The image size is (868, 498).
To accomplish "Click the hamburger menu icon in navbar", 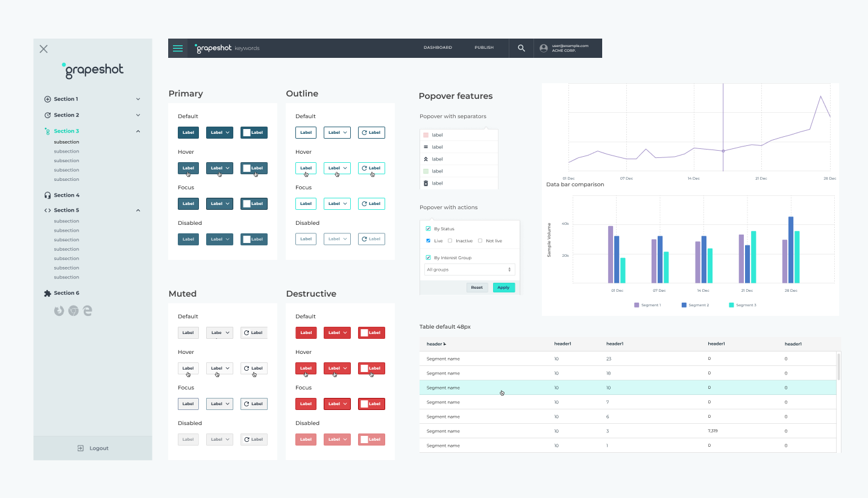I will click(177, 48).
